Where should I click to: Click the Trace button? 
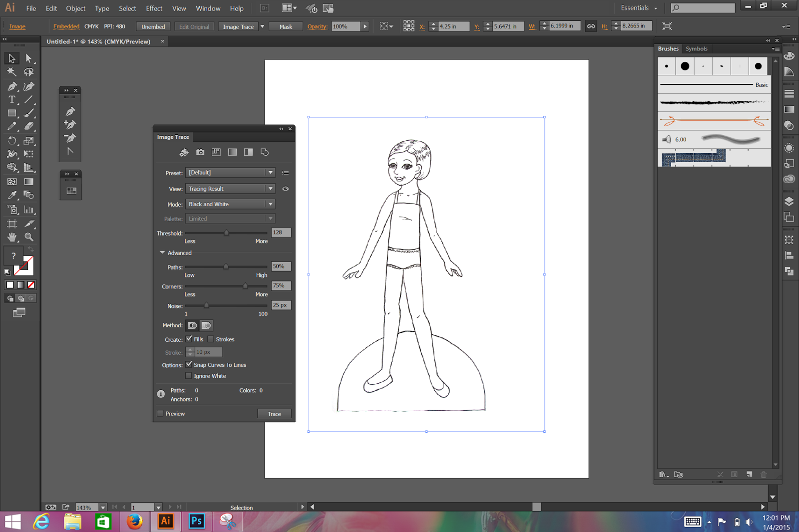point(274,414)
